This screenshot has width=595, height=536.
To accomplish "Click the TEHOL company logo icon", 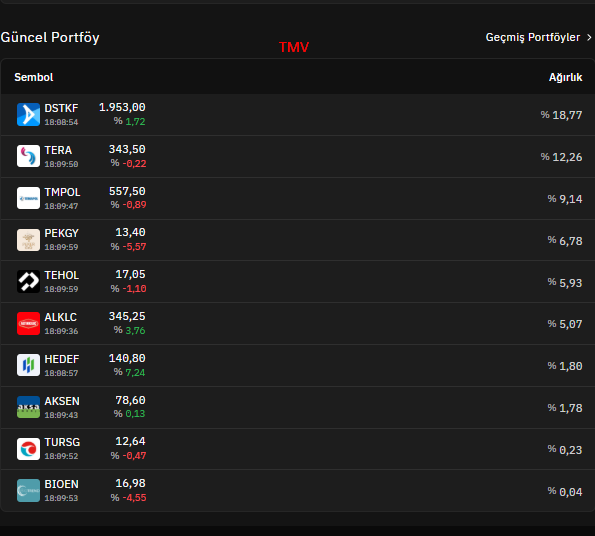I will (x=28, y=281).
